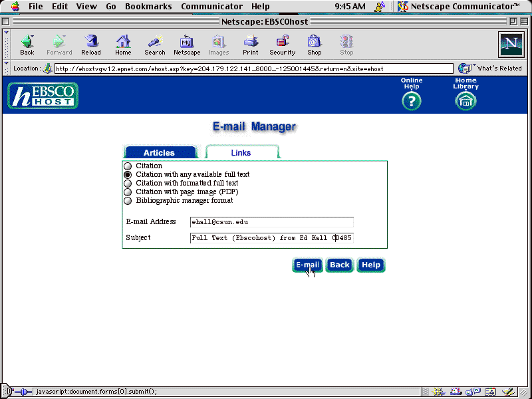Image resolution: width=532 pixels, height=399 pixels.
Task: Click the window zoom box
Action: point(513,22)
